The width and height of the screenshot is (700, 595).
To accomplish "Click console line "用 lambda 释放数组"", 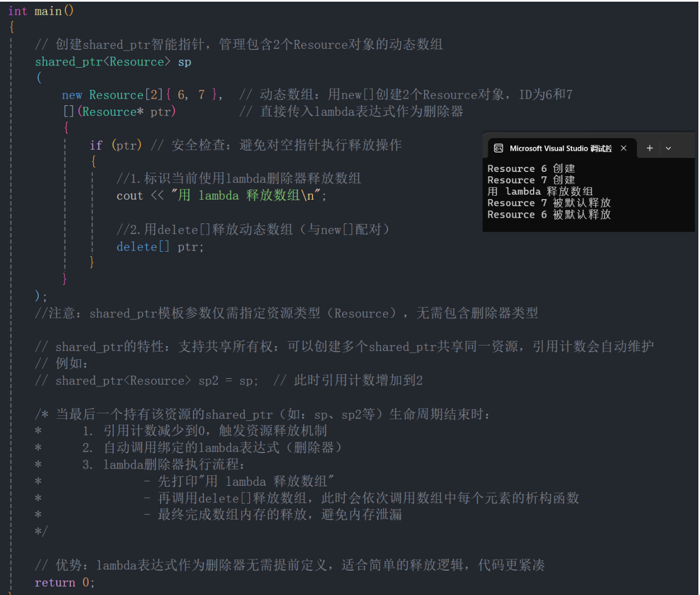I will pyautogui.click(x=540, y=191).
